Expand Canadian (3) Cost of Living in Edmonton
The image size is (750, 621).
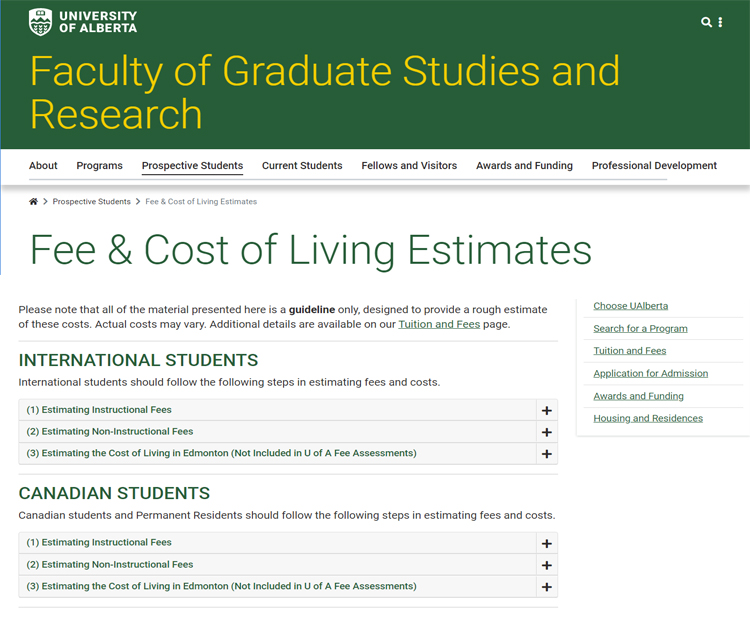pyautogui.click(x=288, y=586)
